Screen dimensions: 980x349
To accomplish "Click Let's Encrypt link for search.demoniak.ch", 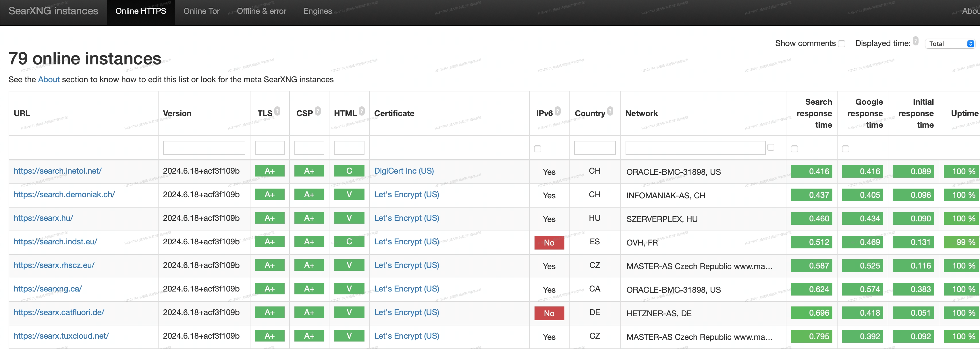I will (407, 195).
